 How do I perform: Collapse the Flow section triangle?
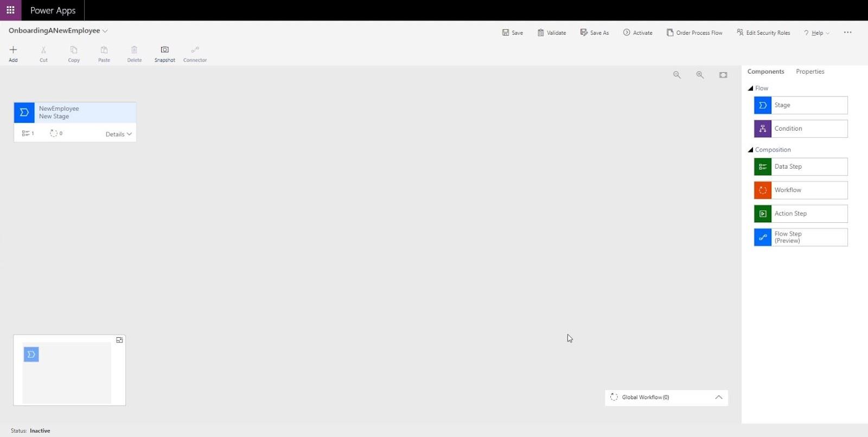coord(751,88)
